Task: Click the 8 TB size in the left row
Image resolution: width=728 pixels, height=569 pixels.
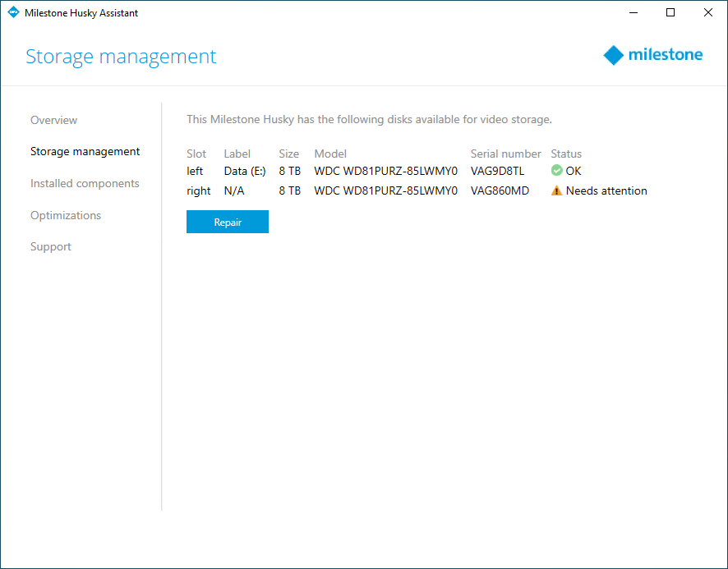Action: click(x=290, y=172)
